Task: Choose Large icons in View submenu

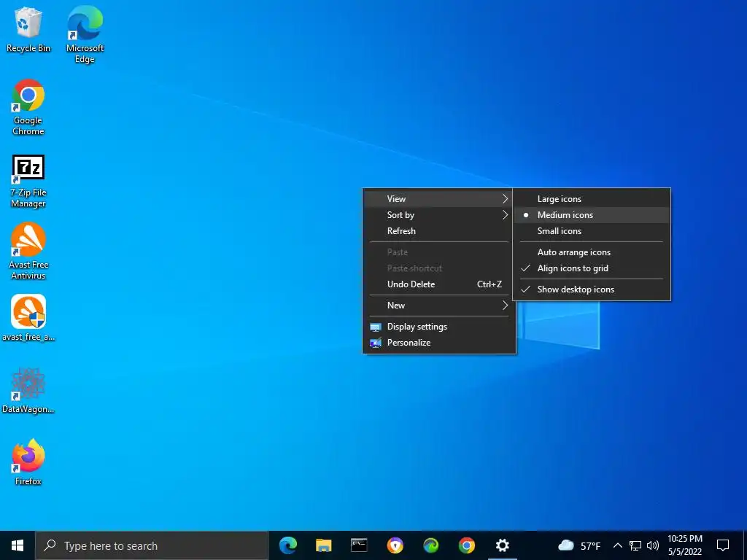Action: pos(592,199)
